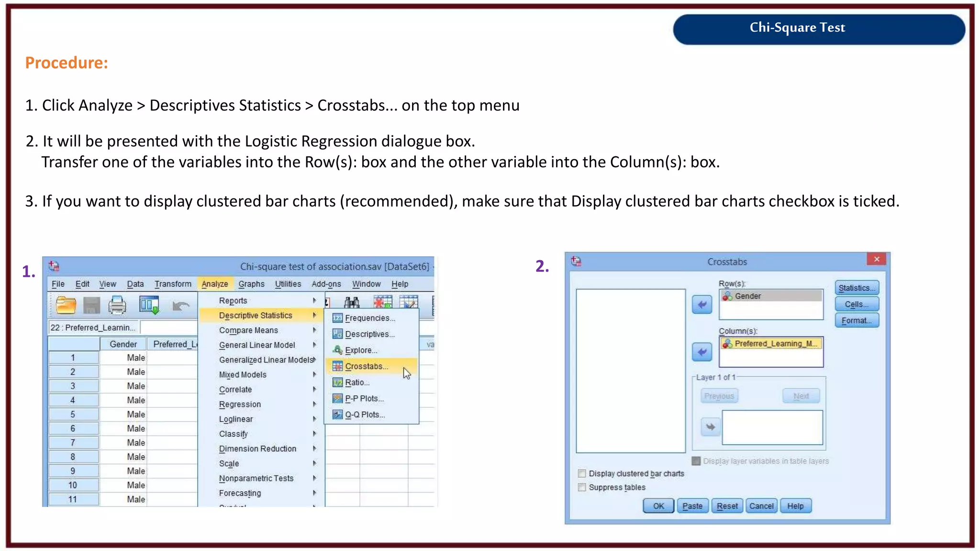Open the File menu
Image resolution: width=980 pixels, height=551 pixels.
point(58,284)
